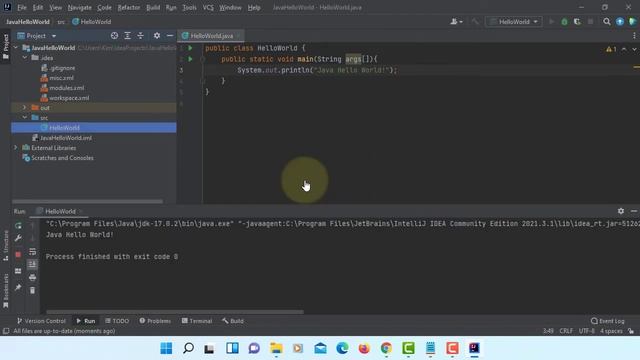Viewport: 640px width, 360px height.
Task: Open Run panel settings gear
Action: click(x=620, y=211)
